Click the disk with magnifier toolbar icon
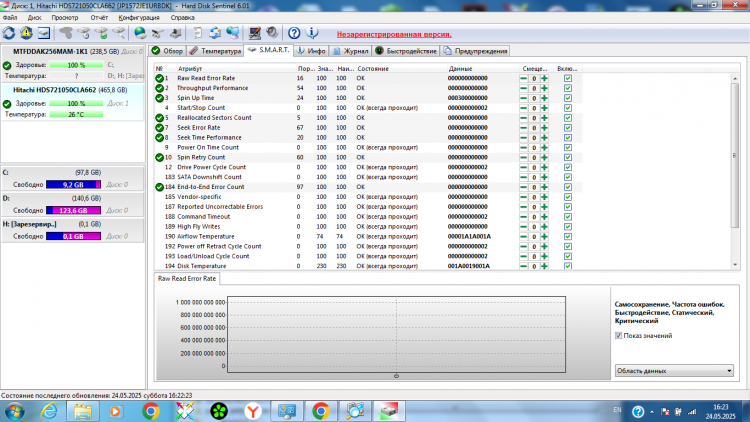Image resolution: width=750 pixels, height=422 pixels. [x=119, y=33]
